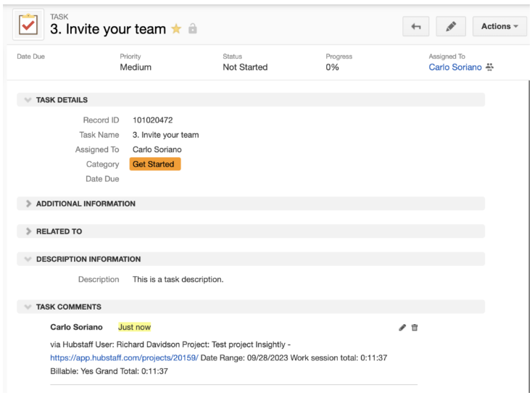Expand the Additional Information section
Screen dimensions: 532x398
[28, 204]
